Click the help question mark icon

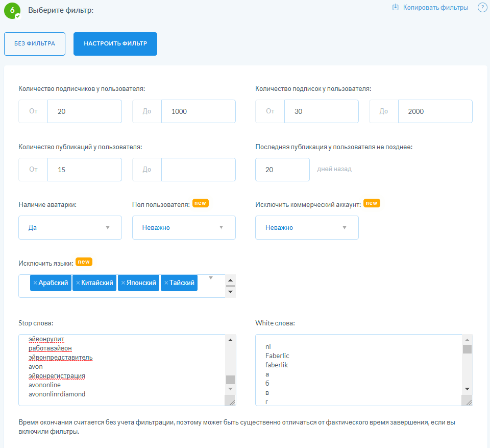point(482,8)
